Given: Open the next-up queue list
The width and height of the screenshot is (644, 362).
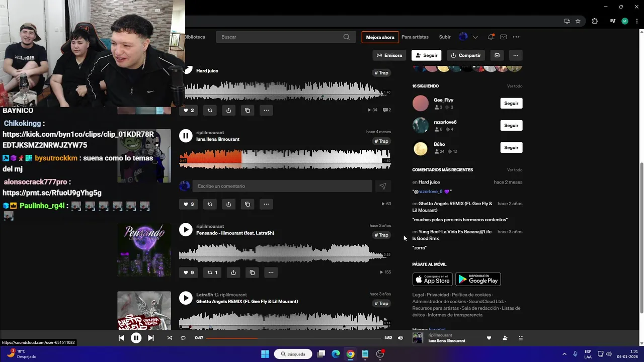Looking at the screenshot, I should pos(521,338).
